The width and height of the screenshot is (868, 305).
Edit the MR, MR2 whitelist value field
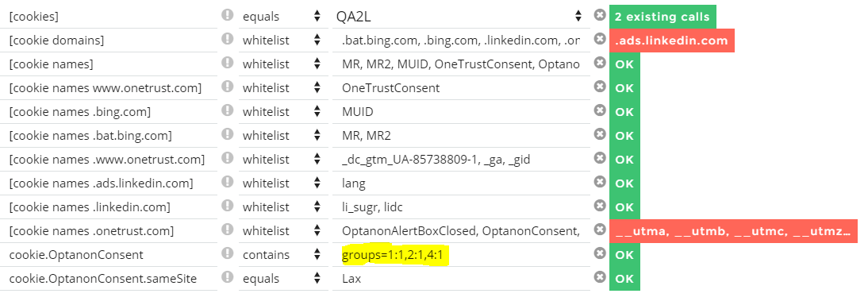(x=460, y=135)
